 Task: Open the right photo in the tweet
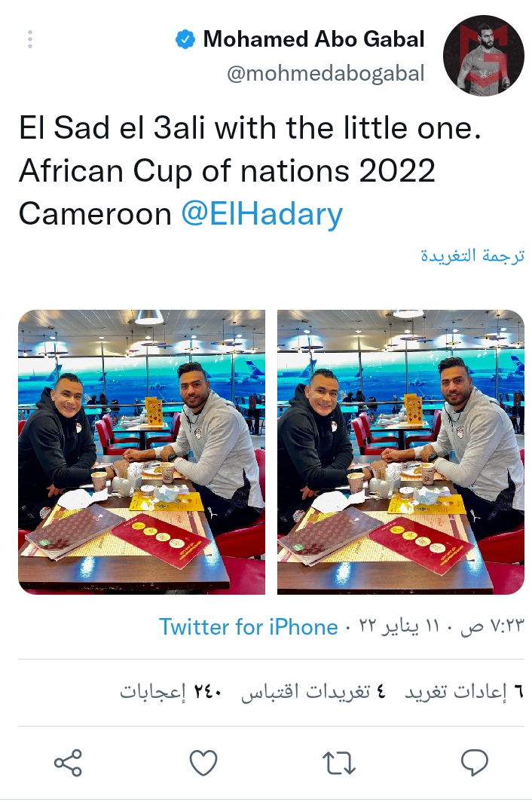(400, 452)
